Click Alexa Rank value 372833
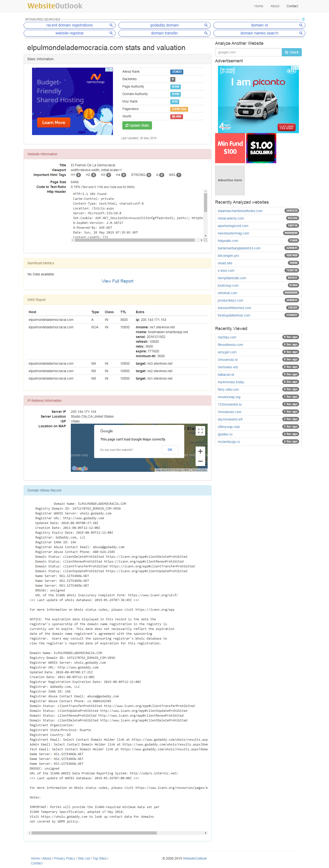Viewport: 329px width, 868px height. point(177,72)
